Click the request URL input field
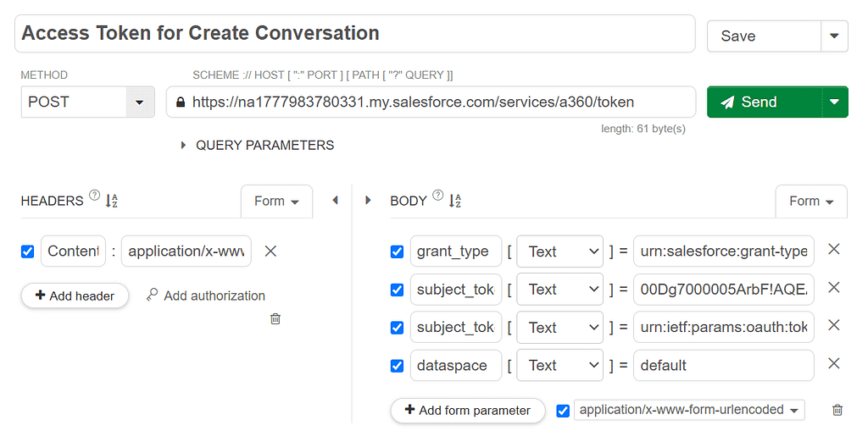The width and height of the screenshot is (868, 442). (x=431, y=102)
